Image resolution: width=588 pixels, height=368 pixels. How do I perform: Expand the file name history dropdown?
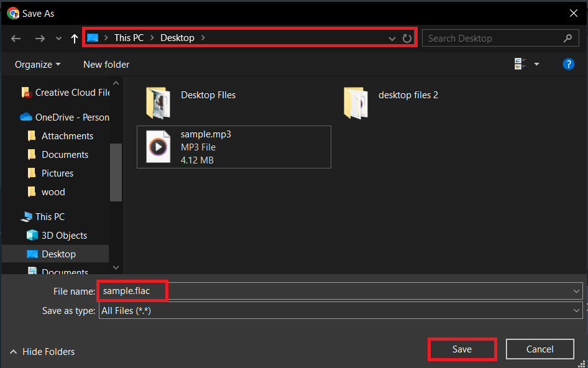(x=576, y=290)
